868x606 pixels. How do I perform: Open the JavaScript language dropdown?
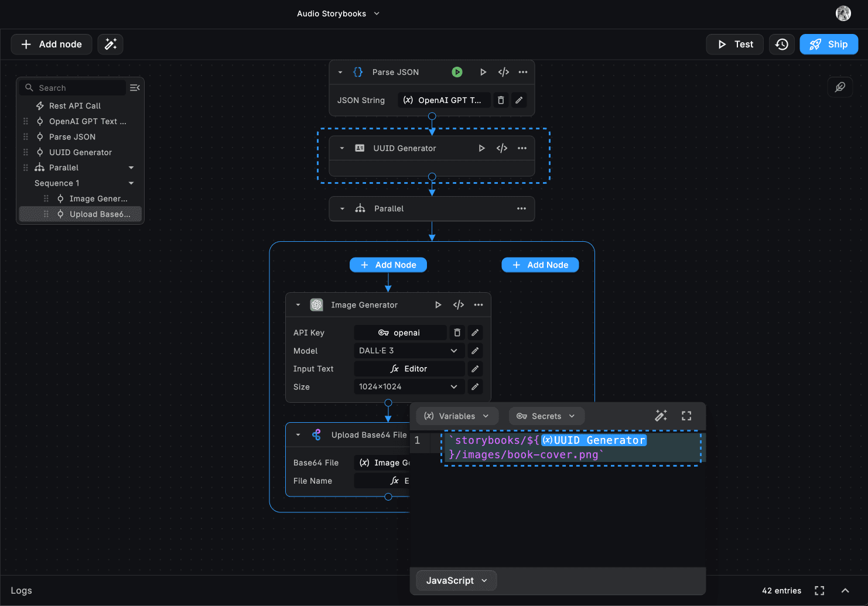456,580
